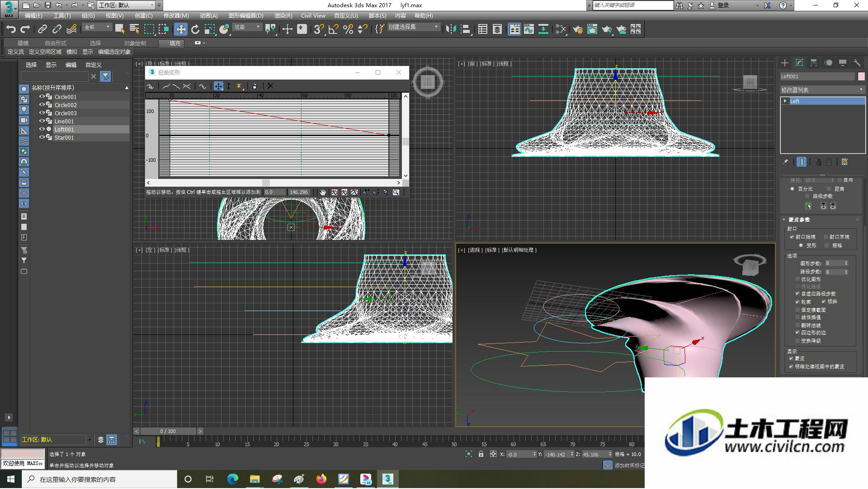Image resolution: width=868 pixels, height=489 pixels.
Task: Open the 视图 reference coordinate dropdown
Action: [247, 28]
